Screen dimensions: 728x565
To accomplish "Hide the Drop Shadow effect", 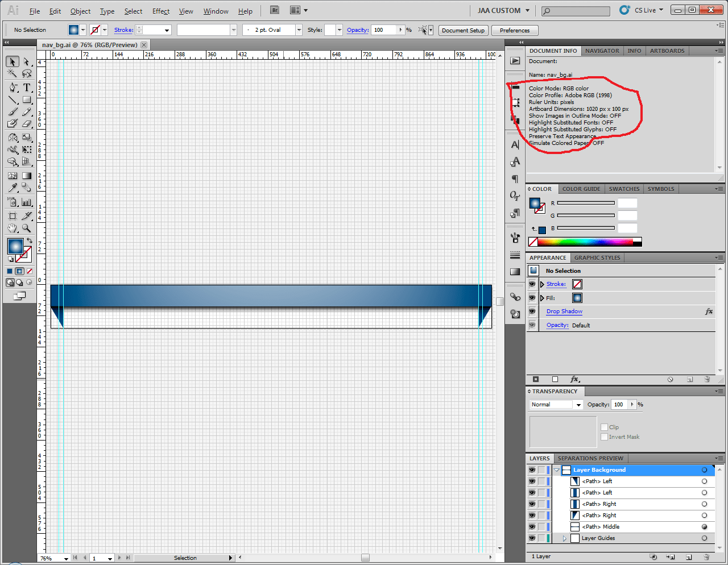I will (532, 311).
